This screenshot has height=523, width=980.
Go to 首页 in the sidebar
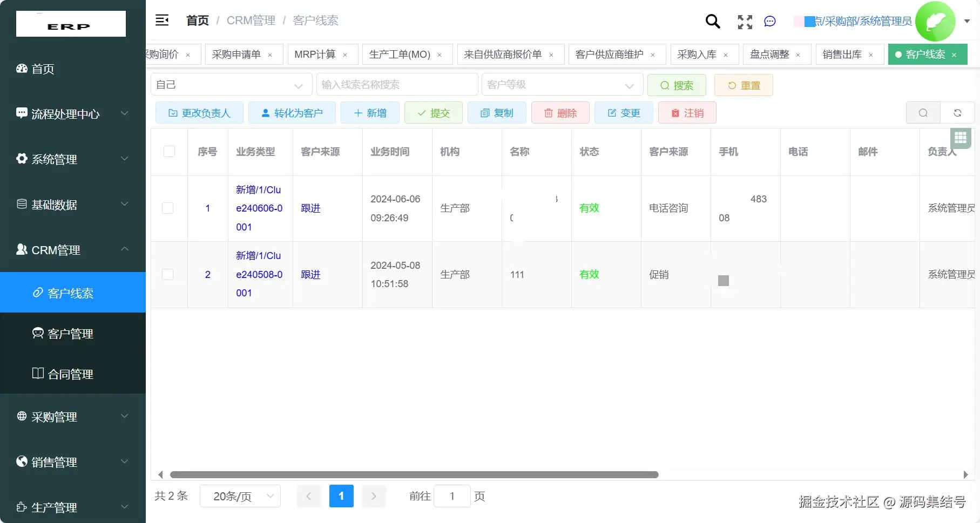pos(73,69)
